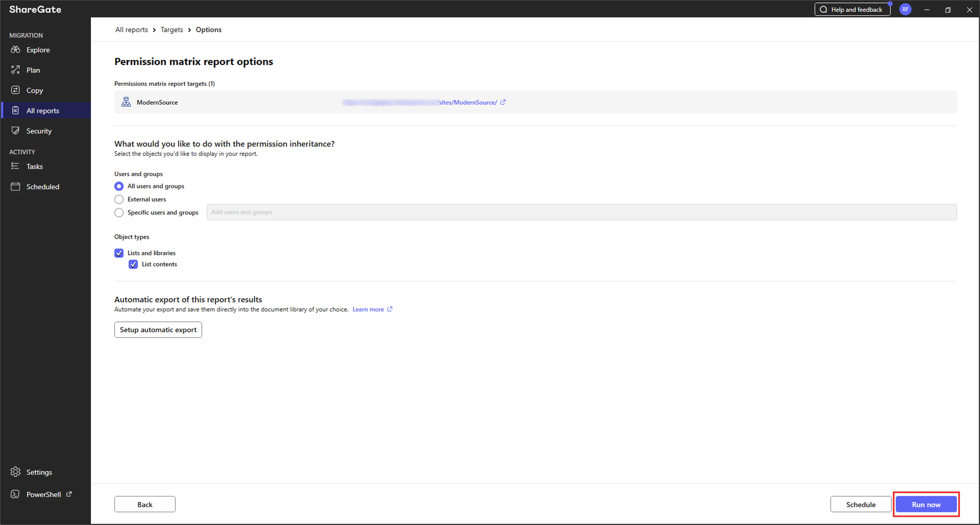
Task: Click the ShareGate logo
Action: pyautogui.click(x=35, y=9)
